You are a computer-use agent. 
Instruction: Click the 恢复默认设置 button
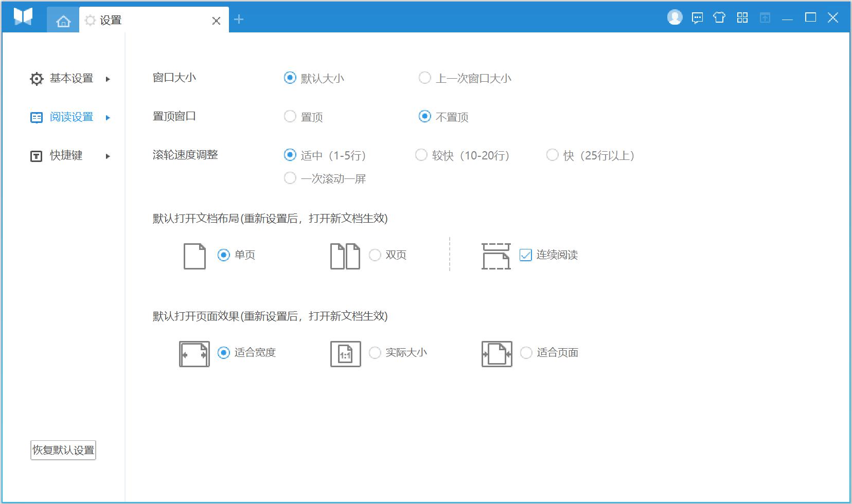coord(62,449)
